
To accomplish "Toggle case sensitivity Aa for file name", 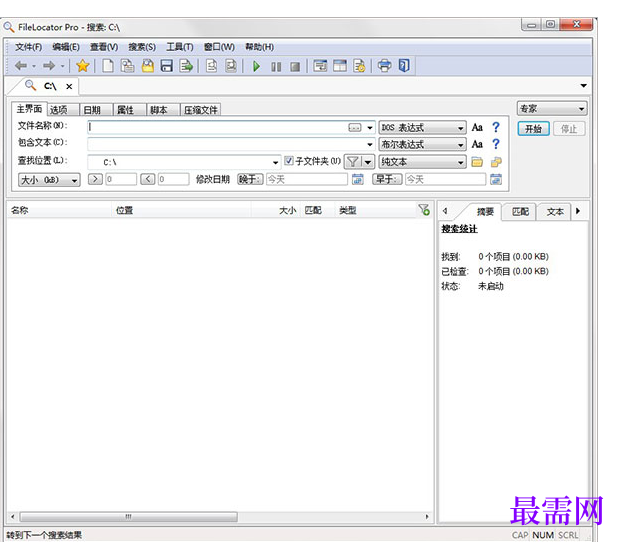I will tap(477, 127).
